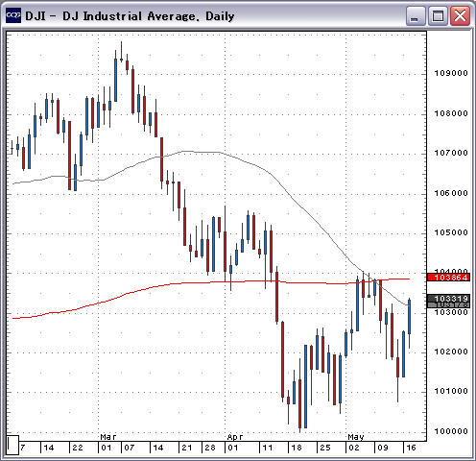Maximize the DJI chart window
This screenshot has height=461, width=476.
(x=438, y=15)
